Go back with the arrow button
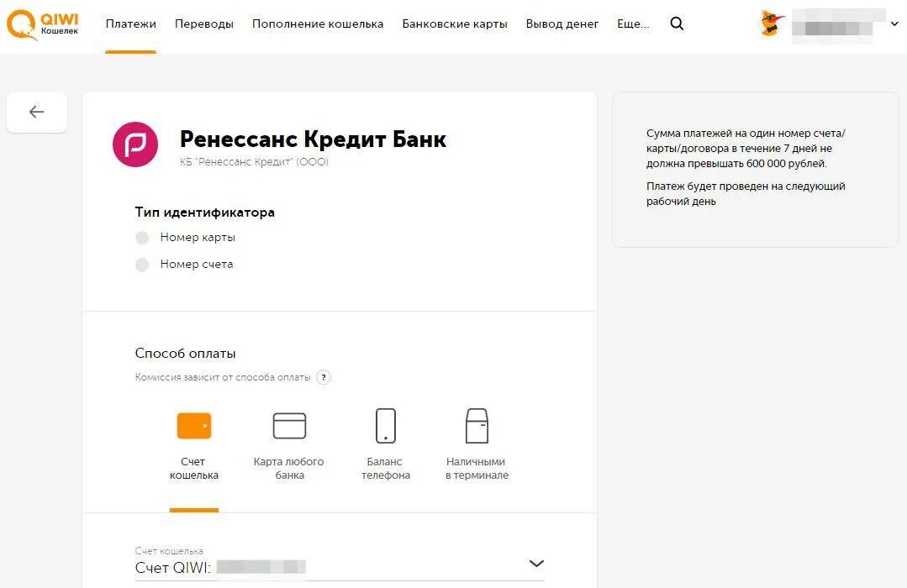 coord(37,113)
